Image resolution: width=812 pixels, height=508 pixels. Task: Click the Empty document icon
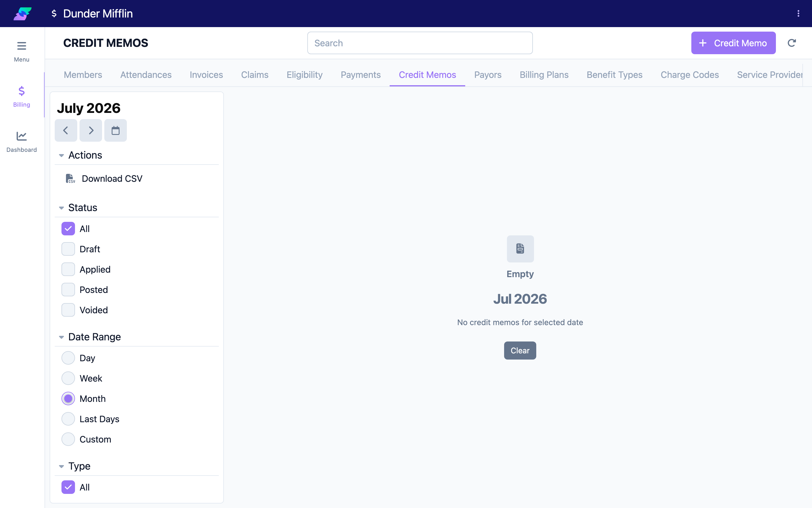click(520, 249)
